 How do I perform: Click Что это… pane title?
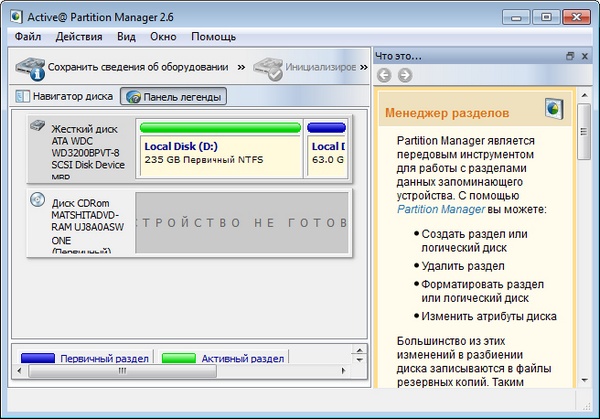pos(398,56)
